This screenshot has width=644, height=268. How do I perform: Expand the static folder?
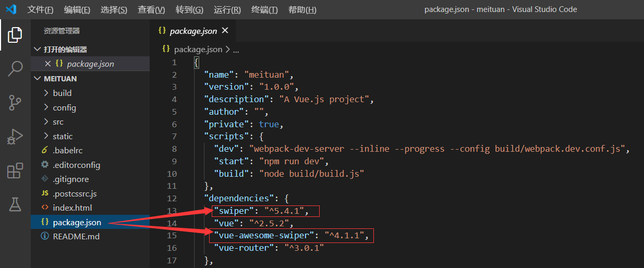click(90, 136)
